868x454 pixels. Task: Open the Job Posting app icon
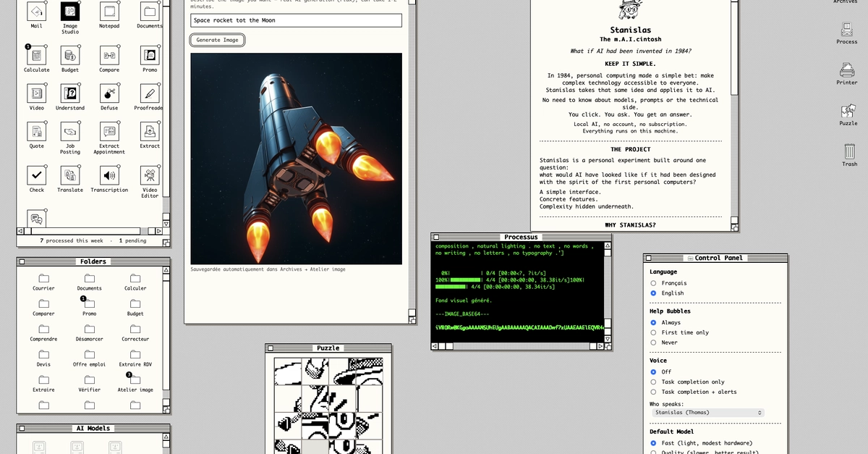[70, 131]
